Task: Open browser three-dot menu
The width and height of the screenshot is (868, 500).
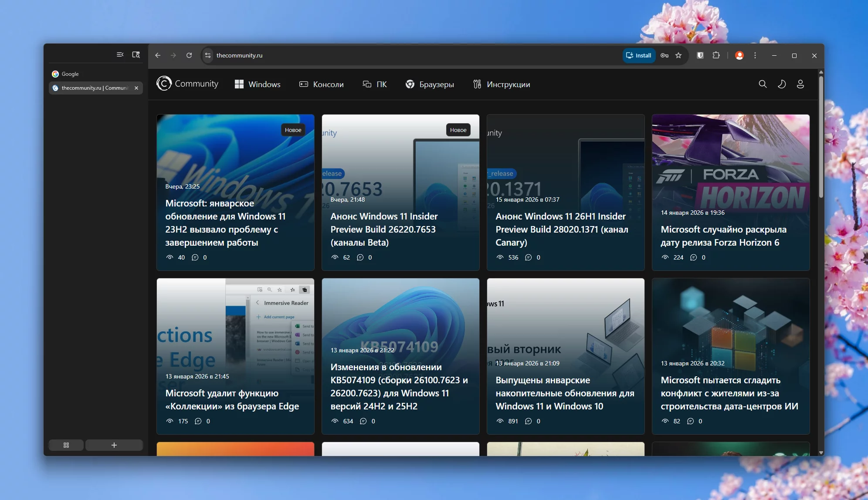Action: point(755,55)
